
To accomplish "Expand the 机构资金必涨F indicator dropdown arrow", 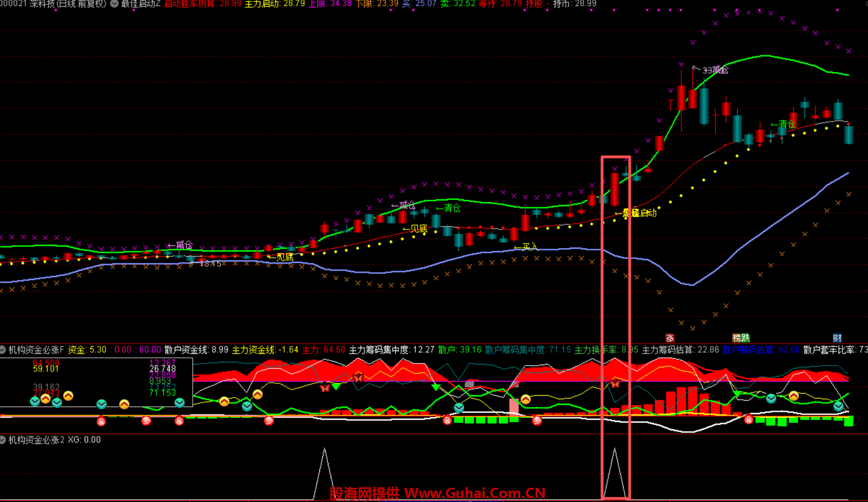I will pos(3,350).
